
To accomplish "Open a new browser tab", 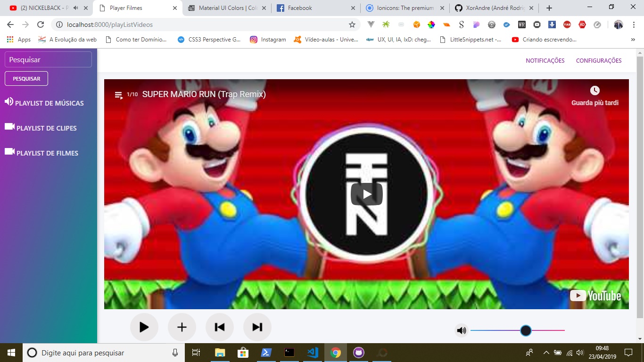I will click(549, 8).
